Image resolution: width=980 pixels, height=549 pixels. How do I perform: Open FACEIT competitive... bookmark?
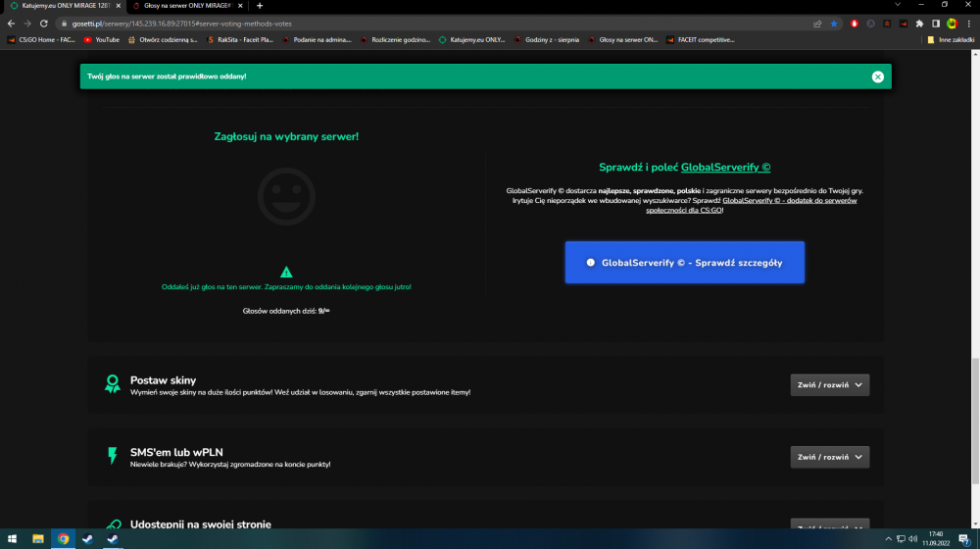tap(700, 40)
